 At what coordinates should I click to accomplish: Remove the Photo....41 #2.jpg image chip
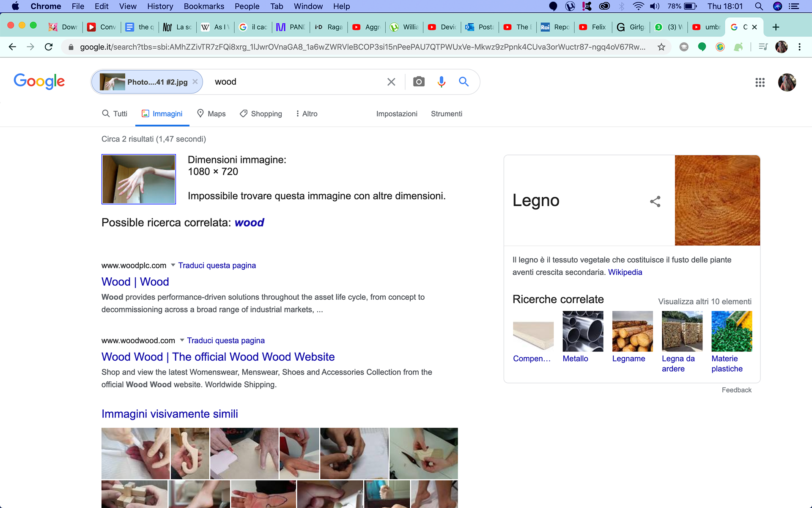click(x=195, y=82)
